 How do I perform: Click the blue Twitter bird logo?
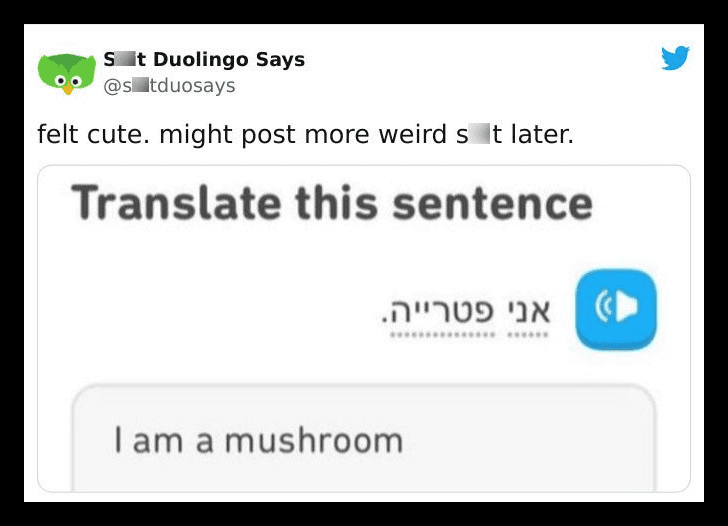coord(676,58)
